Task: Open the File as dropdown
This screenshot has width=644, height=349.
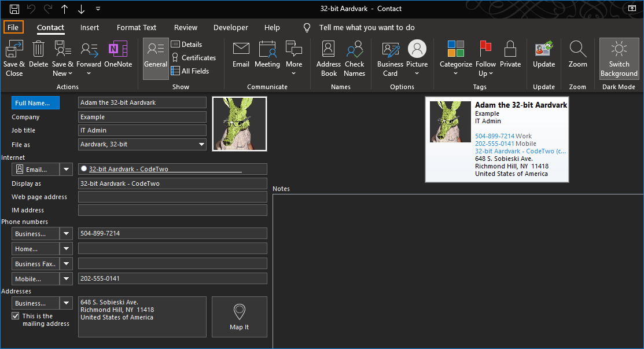Action: pyautogui.click(x=203, y=144)
